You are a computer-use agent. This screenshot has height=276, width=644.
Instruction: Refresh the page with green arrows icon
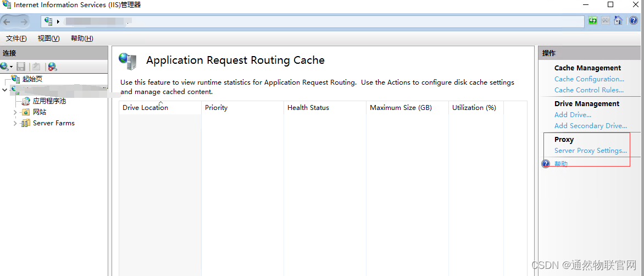(593, 20)
